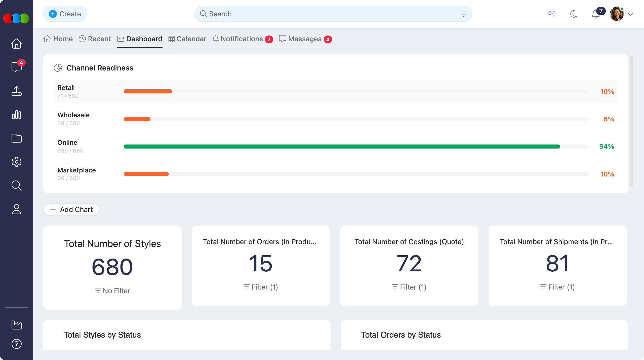Open Home from the left sidebar

[x=17, y=44]
